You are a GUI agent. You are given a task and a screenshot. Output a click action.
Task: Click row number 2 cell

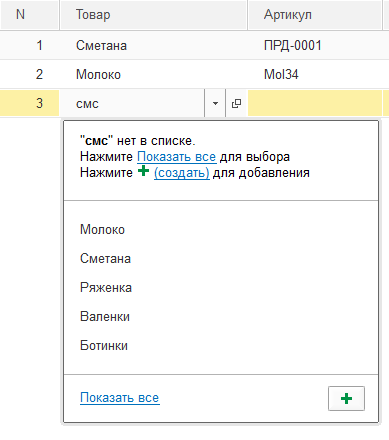click(x=30, y=74)
